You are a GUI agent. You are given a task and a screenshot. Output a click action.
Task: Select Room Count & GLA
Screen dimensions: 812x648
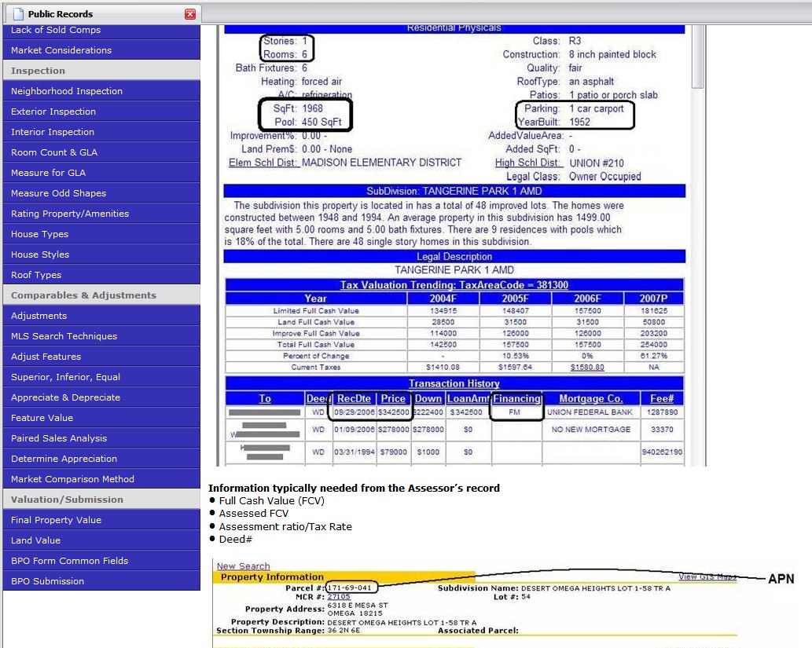[x=101, y=152]
